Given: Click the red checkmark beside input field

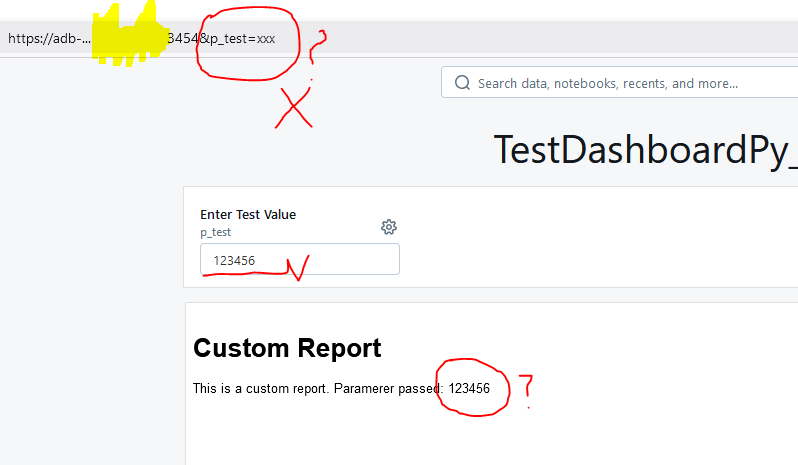Looking at the screenshot, I should tap(298, 266).
